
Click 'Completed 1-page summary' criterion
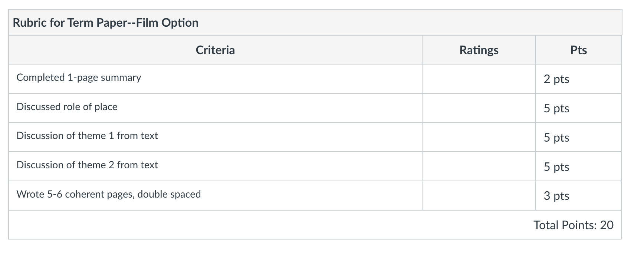point(79,77)
